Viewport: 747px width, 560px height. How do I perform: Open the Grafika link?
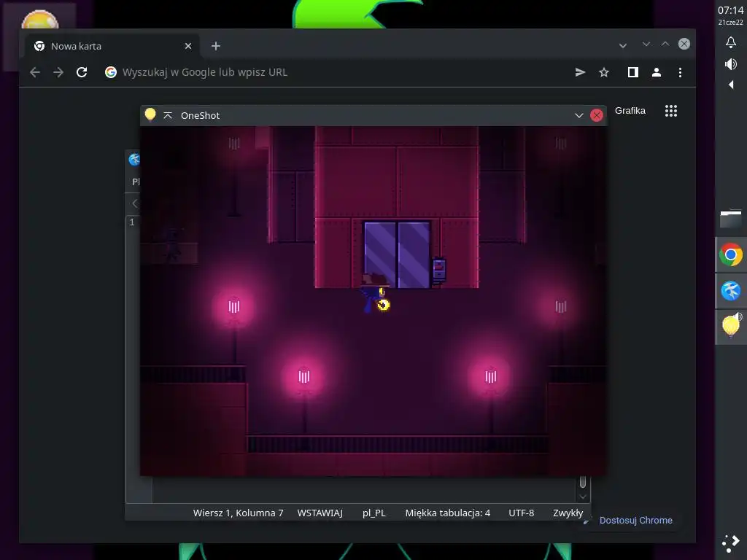(630, 111)
